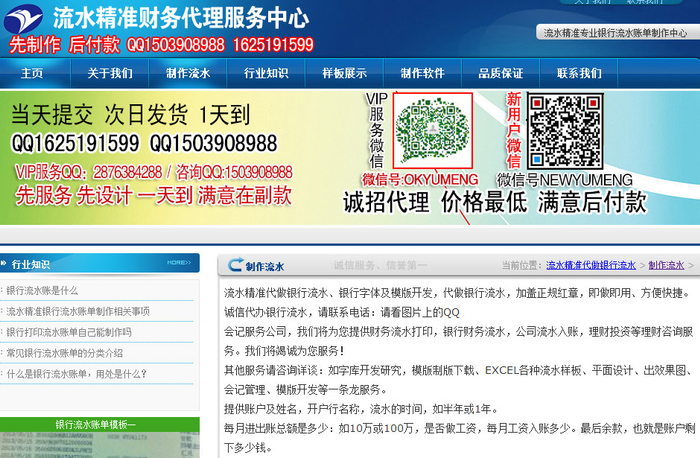The width and height of the screenshot is (700, 458).
Task: Click the arrow icon before 行业知识 heading
Action: pos(4,263)
